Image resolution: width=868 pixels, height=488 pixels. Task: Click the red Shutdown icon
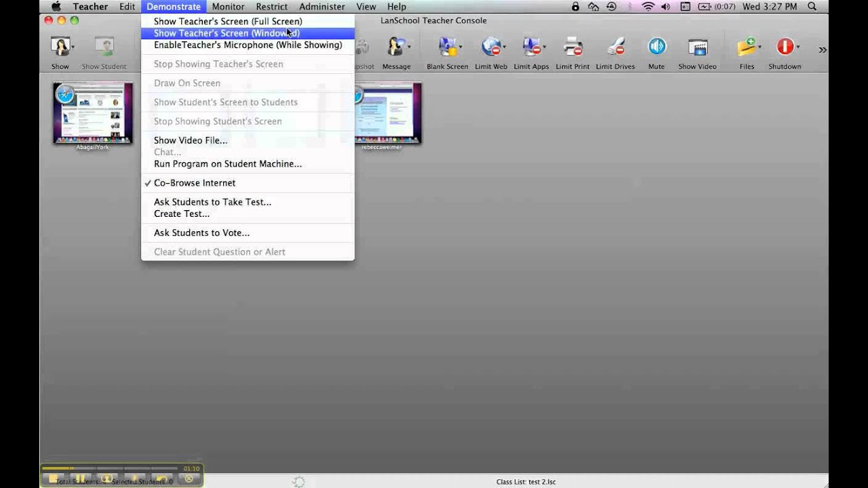785,47
